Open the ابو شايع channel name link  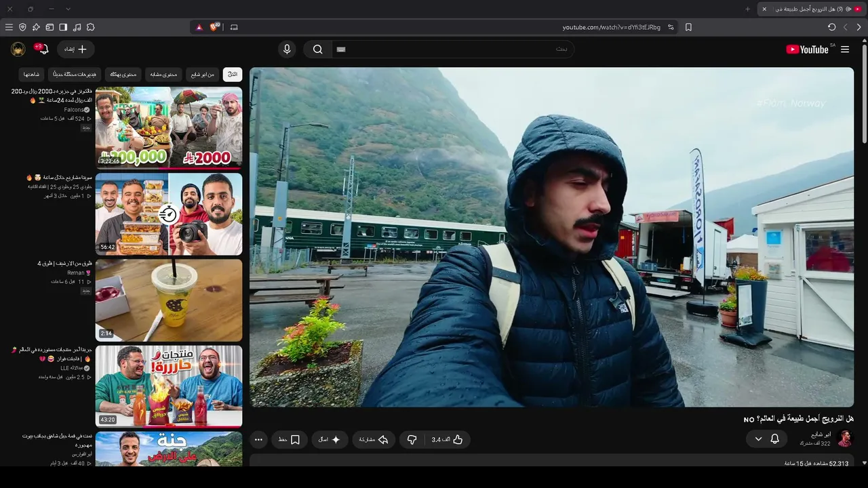(821, 434)
